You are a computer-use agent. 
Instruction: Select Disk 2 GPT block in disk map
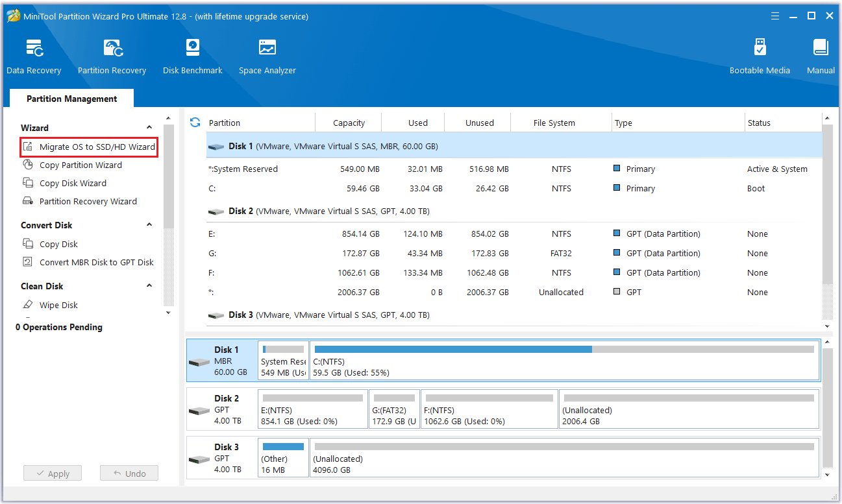pyautogui.click(x=221, y=409)
